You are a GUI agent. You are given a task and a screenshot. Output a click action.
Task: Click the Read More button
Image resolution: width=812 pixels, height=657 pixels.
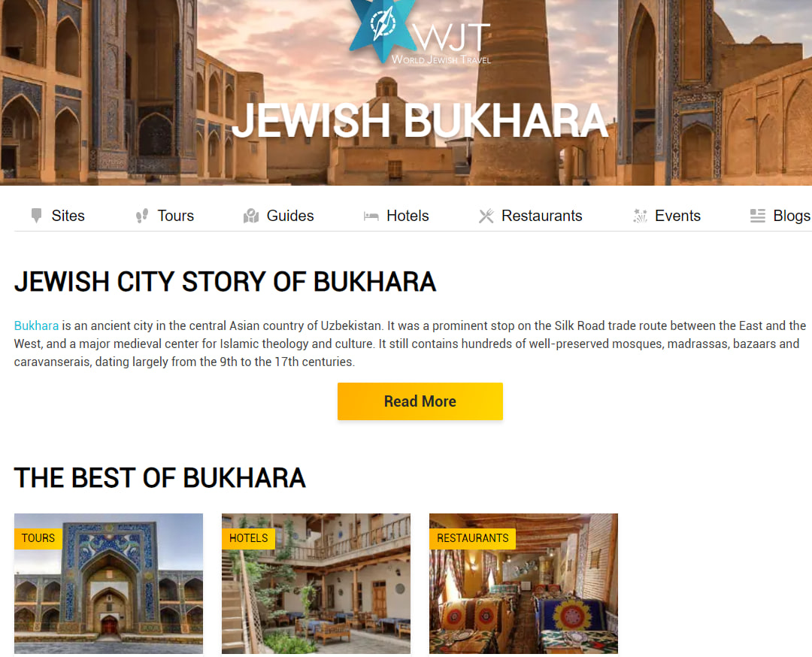[x=420, y=401]
